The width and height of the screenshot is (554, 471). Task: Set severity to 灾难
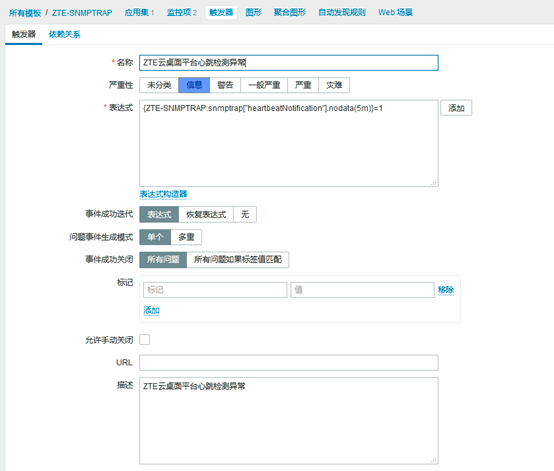point(334,85)
